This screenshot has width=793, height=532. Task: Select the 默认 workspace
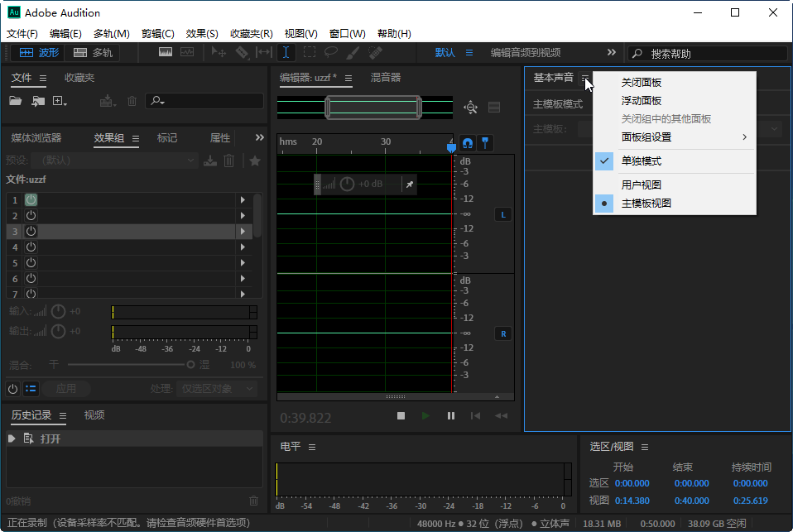[445, 53]
